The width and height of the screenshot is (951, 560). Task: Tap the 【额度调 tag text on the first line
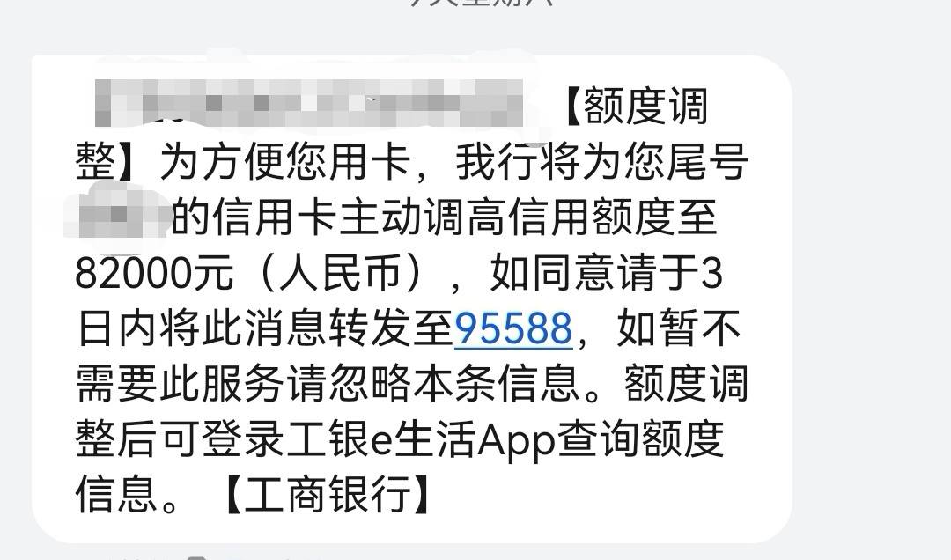pos(634,107)
